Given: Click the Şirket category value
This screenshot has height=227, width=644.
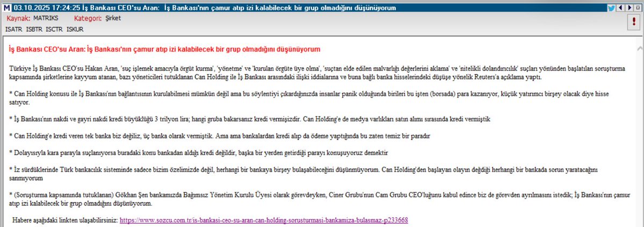Looking at the screenshot, I should coord(113,18).
